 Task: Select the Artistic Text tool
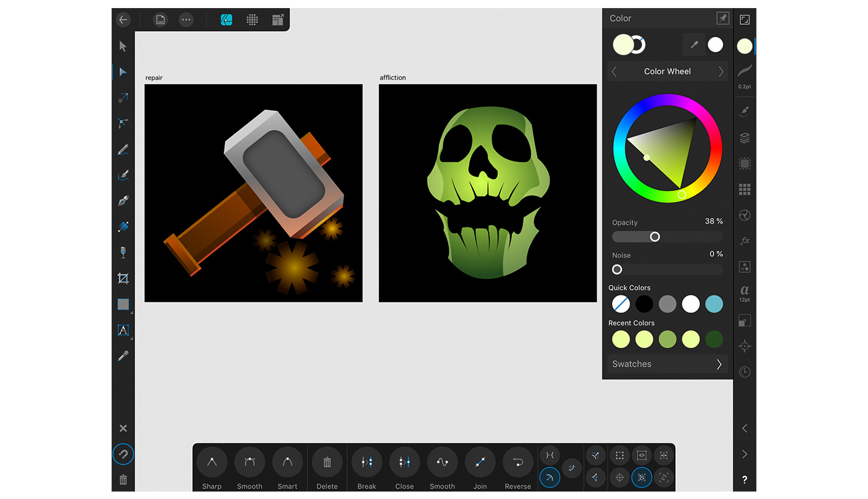coord(123,330)
